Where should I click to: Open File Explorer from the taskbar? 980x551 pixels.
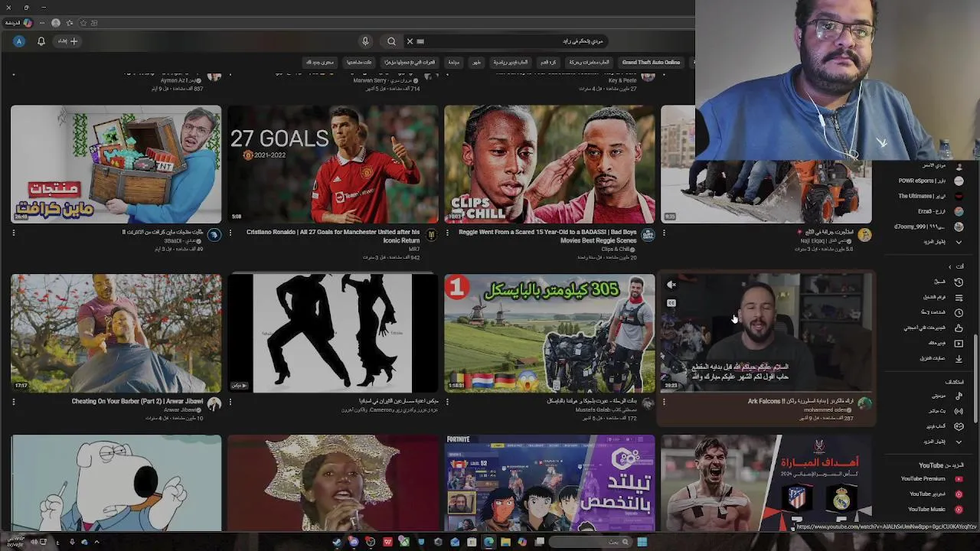point(505,542)
